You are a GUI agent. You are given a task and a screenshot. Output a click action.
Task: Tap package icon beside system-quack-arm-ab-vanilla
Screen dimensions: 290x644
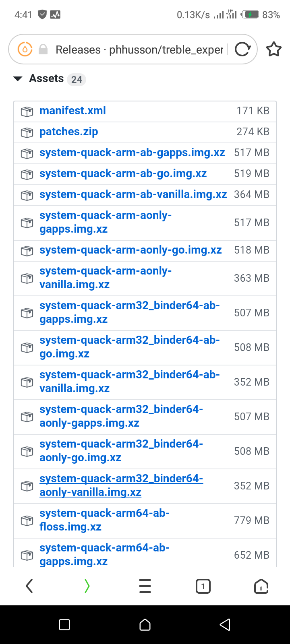click(x=27, y=195)
